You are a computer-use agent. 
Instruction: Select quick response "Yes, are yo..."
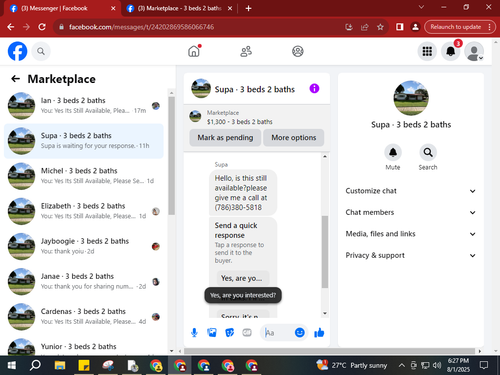pos(243,278)
